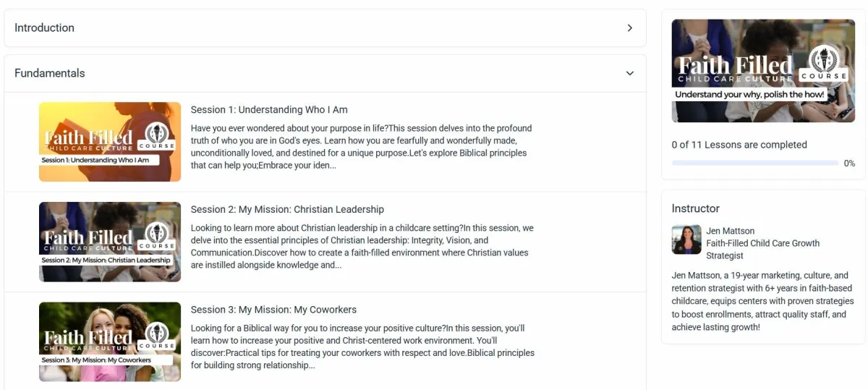This screenshot has height=390, width=868.
Task: Select the Jen Mattson instructor name
Action: click(x=731, y=232)
